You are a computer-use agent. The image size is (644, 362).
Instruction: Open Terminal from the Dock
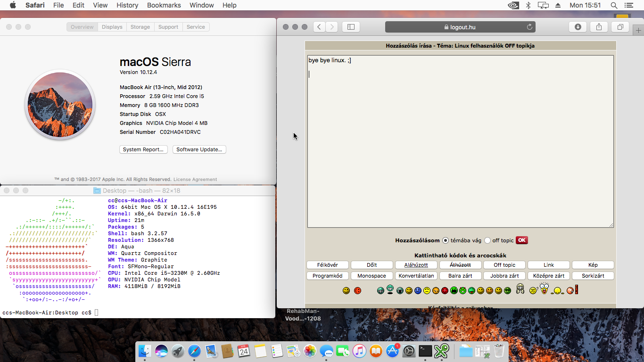425,351
